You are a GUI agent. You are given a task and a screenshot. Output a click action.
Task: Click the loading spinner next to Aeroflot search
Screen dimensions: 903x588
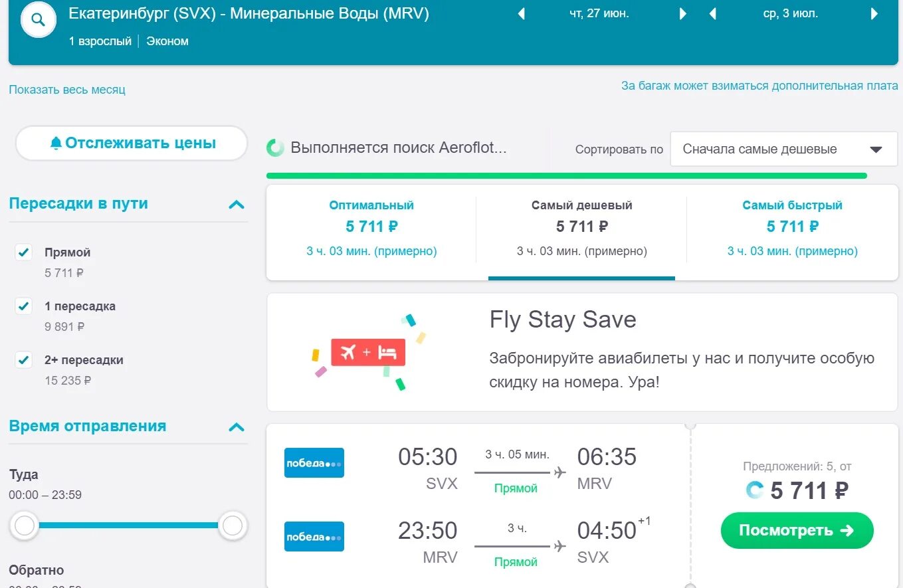click(x=275, y=147)
